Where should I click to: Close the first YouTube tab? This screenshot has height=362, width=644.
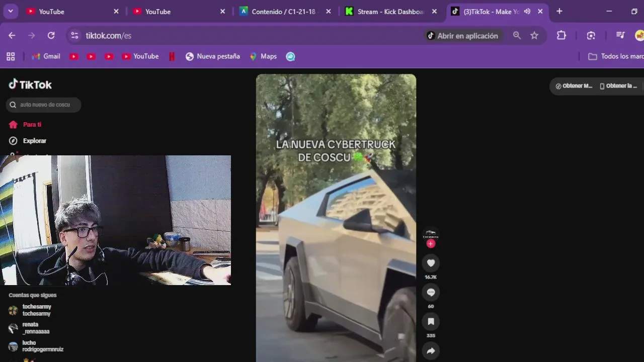116,11
